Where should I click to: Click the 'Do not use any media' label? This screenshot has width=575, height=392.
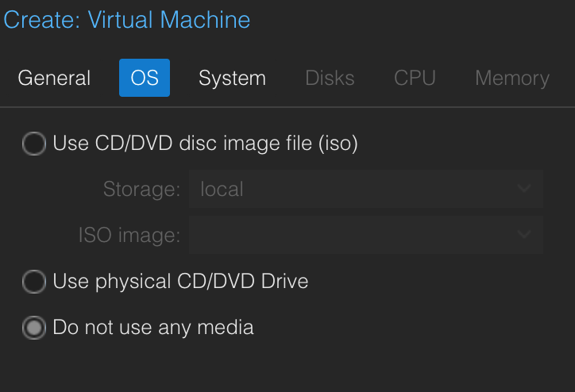(153, 327)
